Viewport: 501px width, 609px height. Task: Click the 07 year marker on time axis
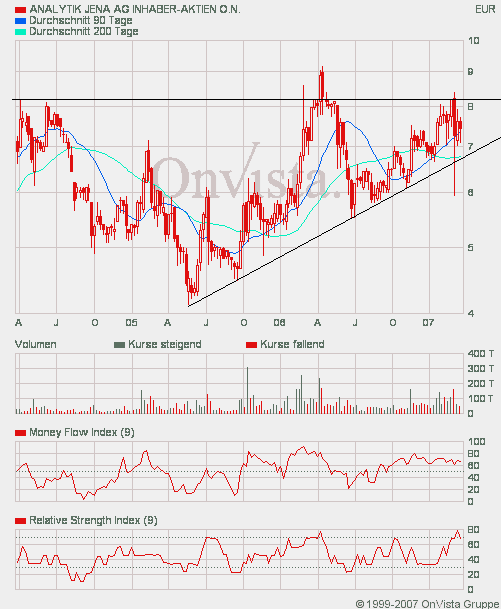click(428, 323)
